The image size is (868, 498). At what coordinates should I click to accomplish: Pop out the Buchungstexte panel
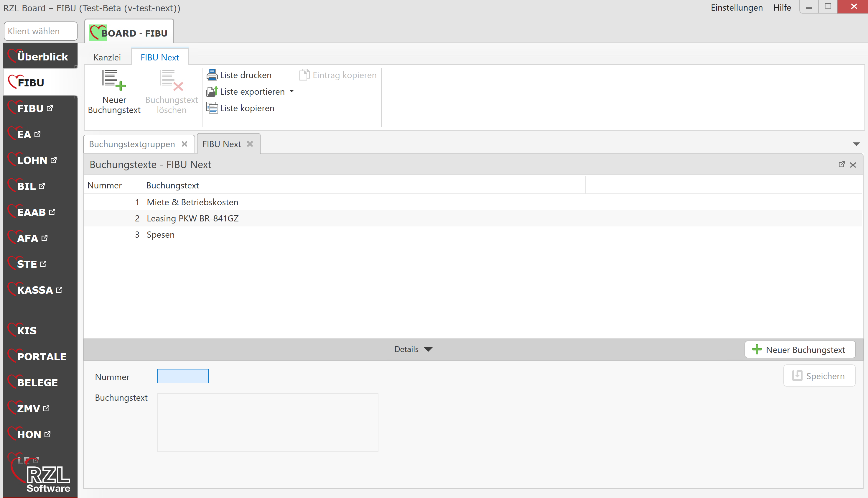pos(841,165)
